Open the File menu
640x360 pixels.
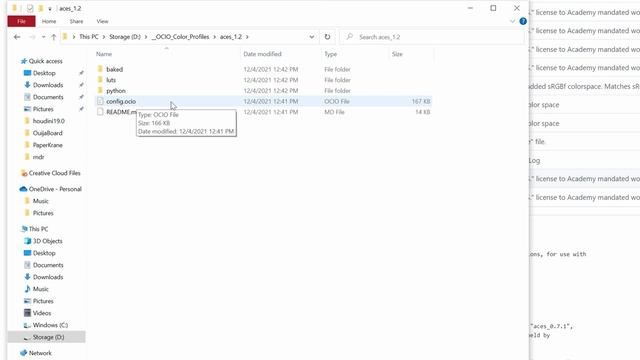click(x=21, y=21)
